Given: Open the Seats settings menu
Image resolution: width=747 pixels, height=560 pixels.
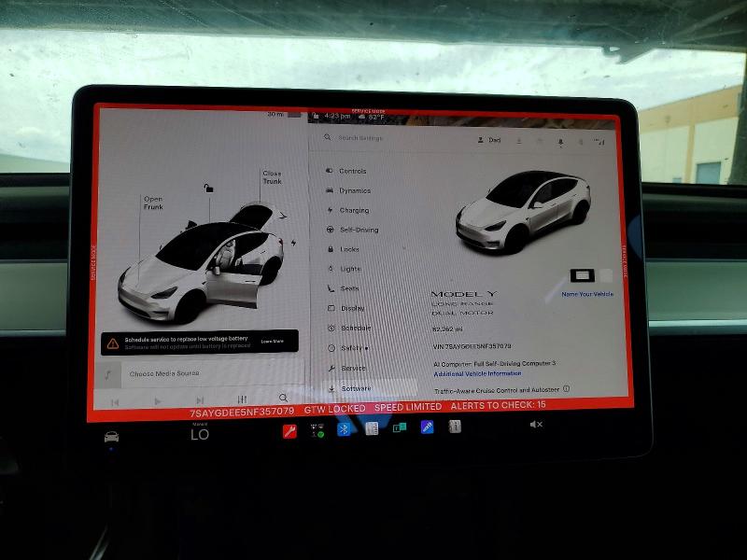Looking at the screenshot, I should pos(343,288).
